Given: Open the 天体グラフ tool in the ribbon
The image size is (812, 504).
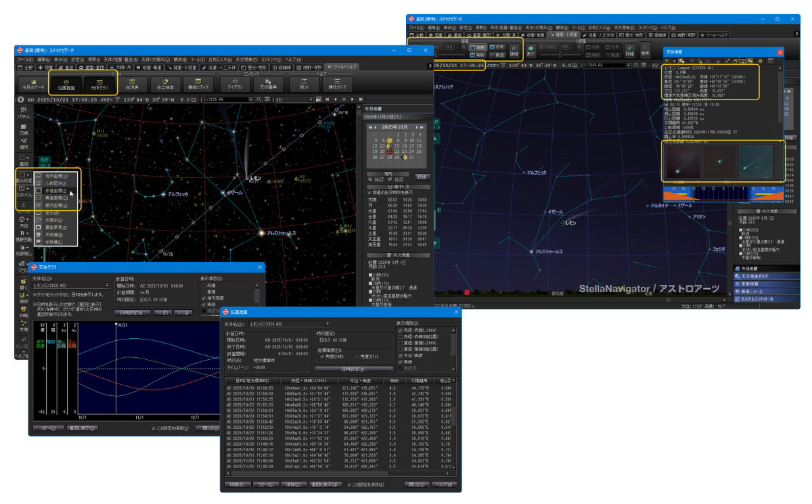Looking at the screenshot, I should (99, 83).
